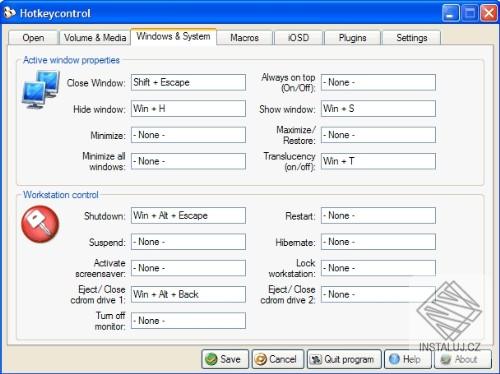Select the Translucency hotkey field

tap(378, 161)
